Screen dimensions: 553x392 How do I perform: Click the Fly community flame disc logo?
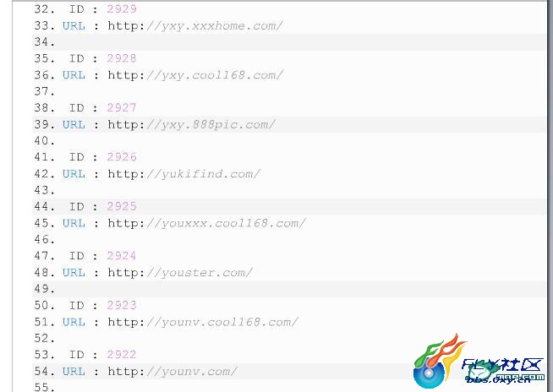(x=439, y=362)
